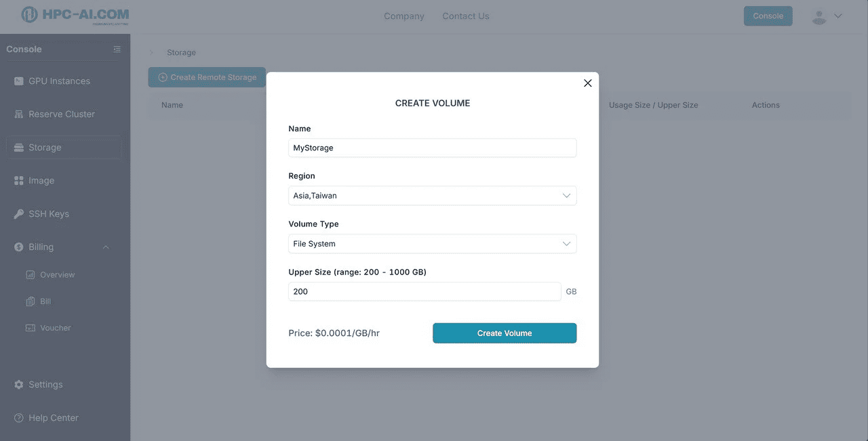The width and height of the screenshot is (868, 441).
Task: Click the Image grid icon in sidebar
Action: tap(19, 181)
